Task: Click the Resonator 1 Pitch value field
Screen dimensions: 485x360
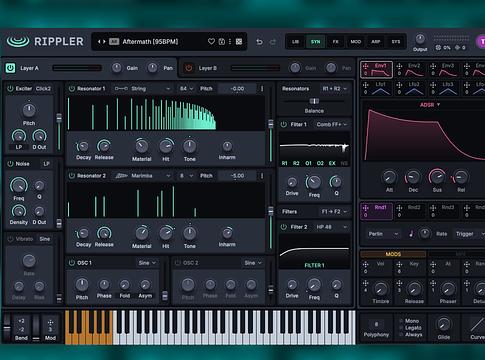Action: (237, 89)
